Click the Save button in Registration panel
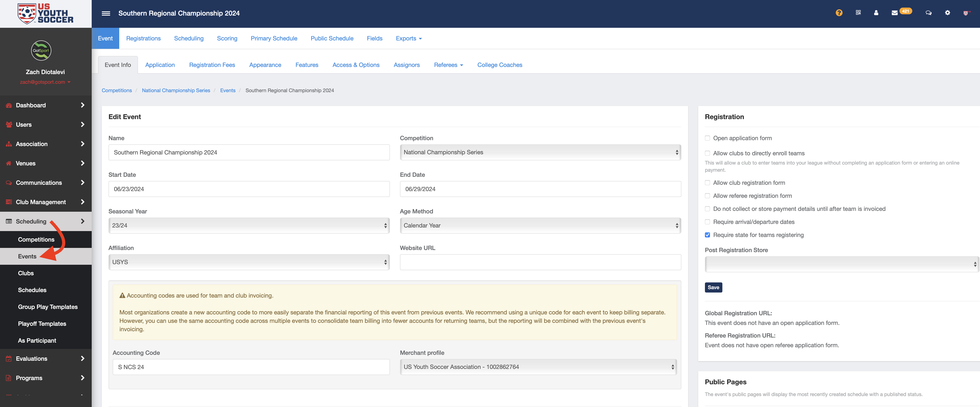This screenshot has height=407, width=980. (x=713, y=287)
